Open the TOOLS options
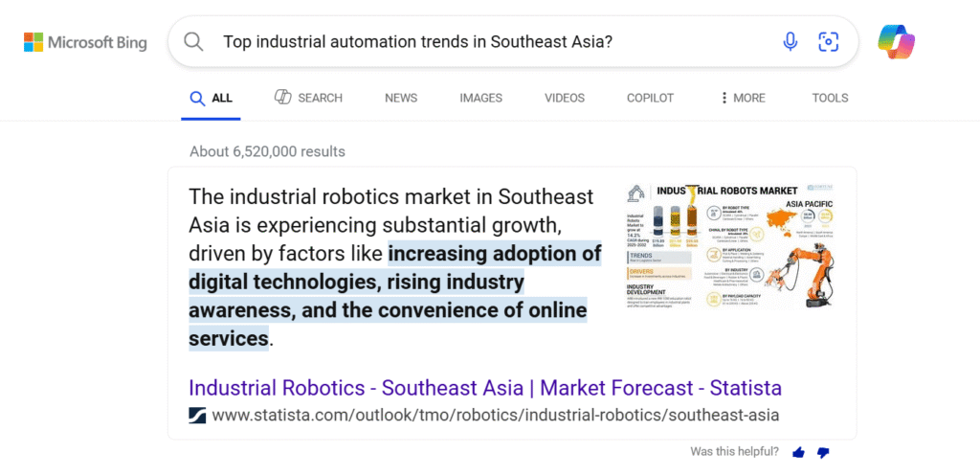The width and height of the screenshot is (980, 476). coord(830,99)
